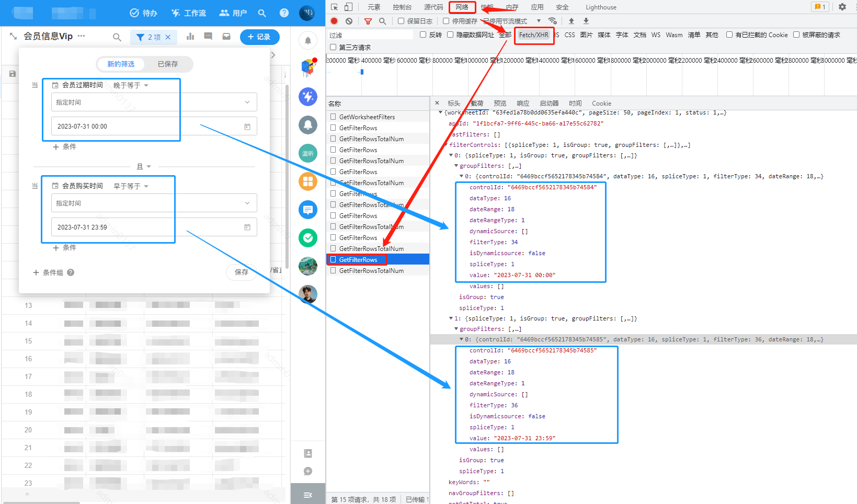This screenshot has height=504, width=857.
Task: Open the 早于等于 operator dropdown
Action: [131, 186]
